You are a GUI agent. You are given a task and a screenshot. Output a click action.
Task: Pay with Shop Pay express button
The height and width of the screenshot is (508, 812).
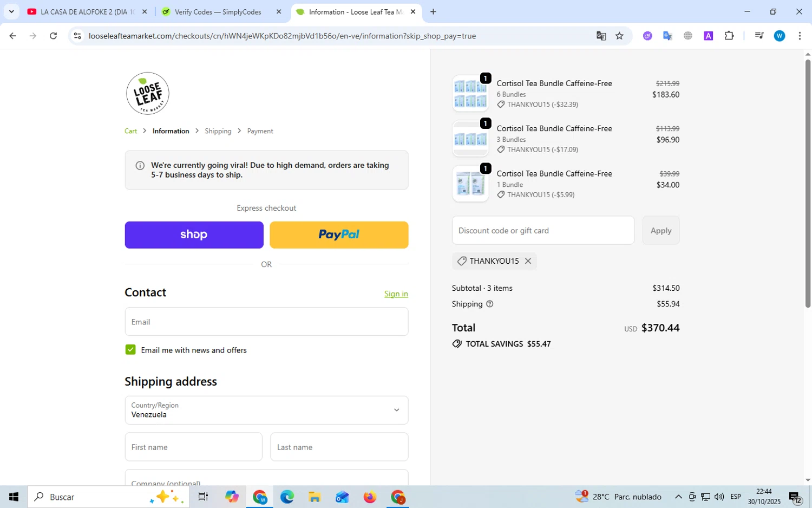click(x=194, y=235)
